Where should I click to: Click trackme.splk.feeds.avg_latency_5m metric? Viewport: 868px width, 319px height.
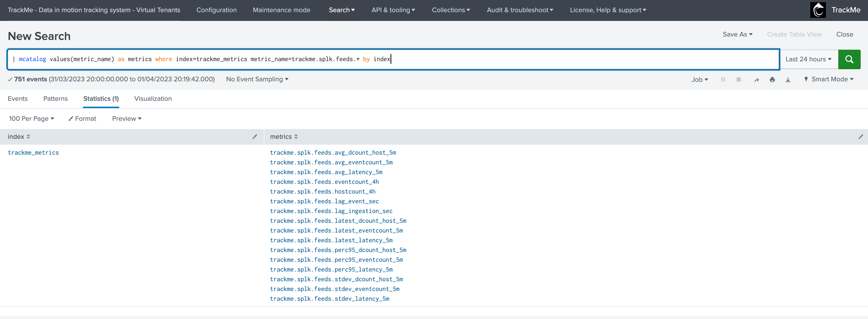pyautogui.click(x=326, y=172)
